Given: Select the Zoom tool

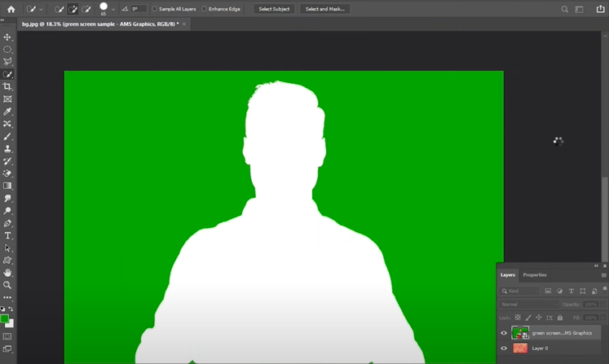Looking at the screenshot, I should tap(7, 285).
